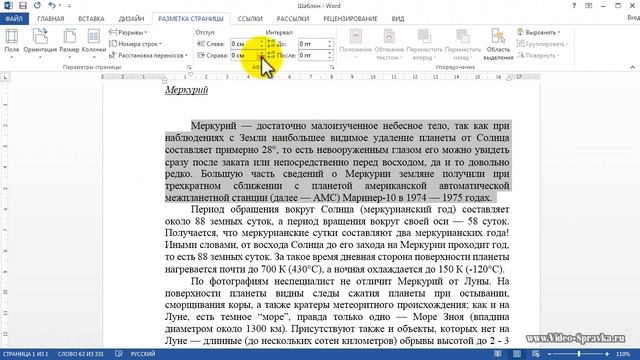The height and width of the screenshot is (360, 640).
Task: Open Ribbon Display Options
Action: pyautogui.click(x=589, y=6)
